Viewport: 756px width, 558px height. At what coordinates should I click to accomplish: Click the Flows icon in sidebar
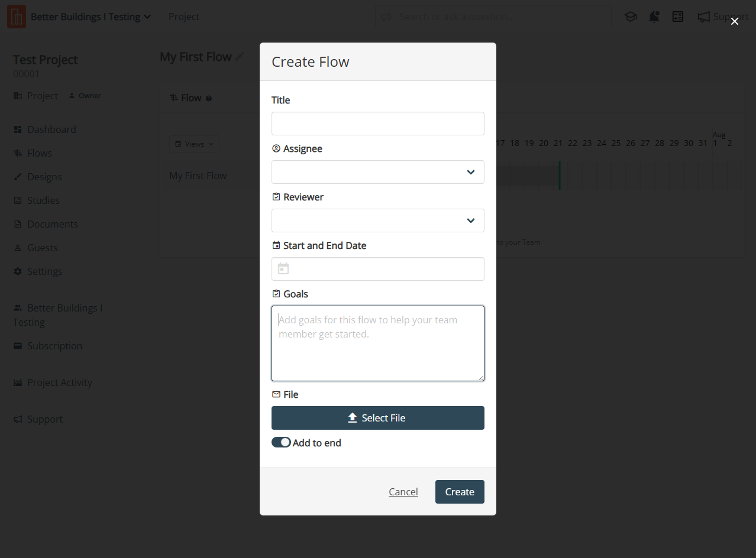[18, 153]
